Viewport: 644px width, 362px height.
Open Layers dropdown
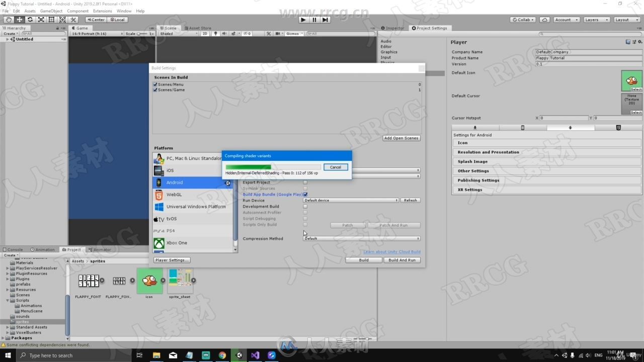(x=596, y=20)
